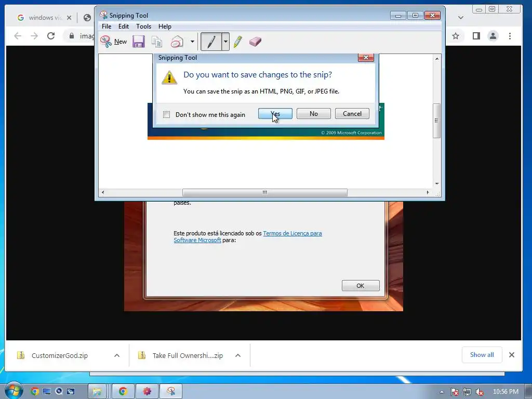Click the scroll right arrow in Snipping Tool

pyautogui.click(x=428, y=192)
